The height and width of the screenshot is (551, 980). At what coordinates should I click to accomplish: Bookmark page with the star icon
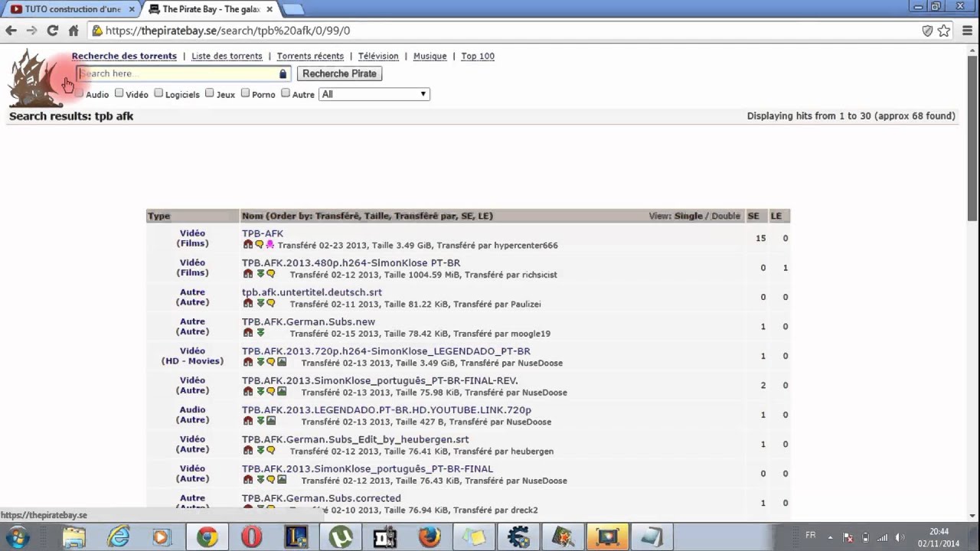pos(944,31)
